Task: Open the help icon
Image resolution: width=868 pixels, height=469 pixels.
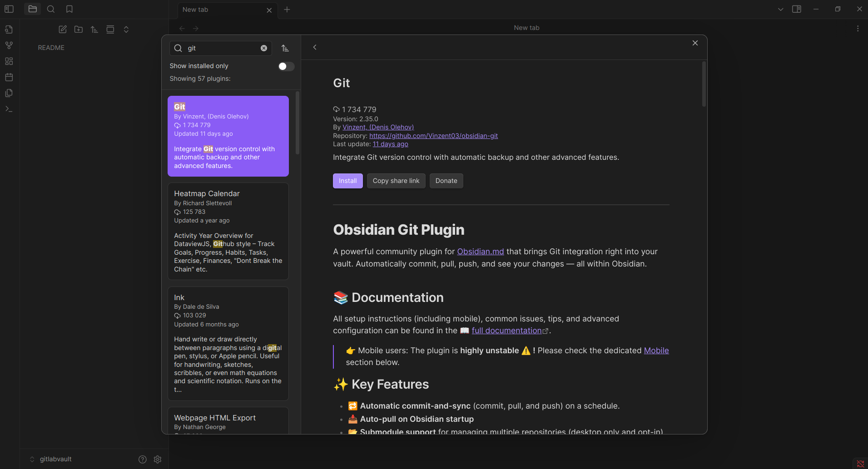Action: click(x=143, y=459)
